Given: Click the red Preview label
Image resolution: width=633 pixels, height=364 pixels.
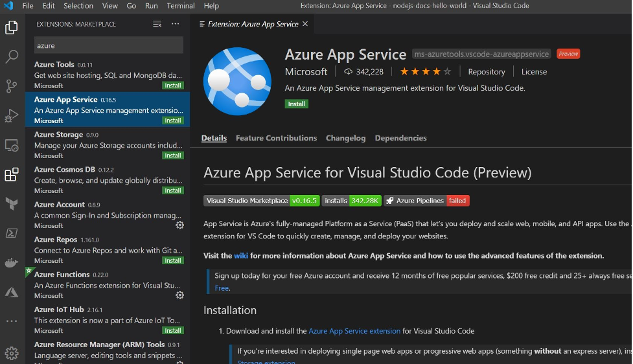Looking at the screenshot, I should pos(568,54).
